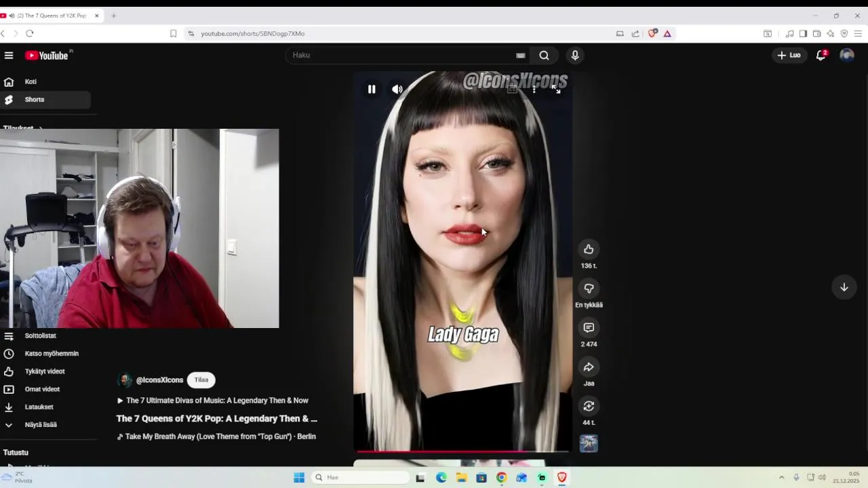This screenshot has width=868, height=488.
Task: Open a new browser tab with plus
Action: (x=113, y=16)
